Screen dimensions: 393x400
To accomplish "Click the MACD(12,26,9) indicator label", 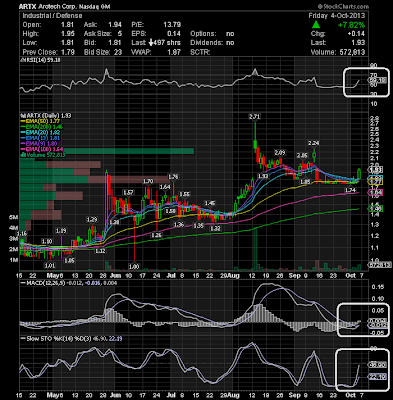I will (x=43, y=283).
